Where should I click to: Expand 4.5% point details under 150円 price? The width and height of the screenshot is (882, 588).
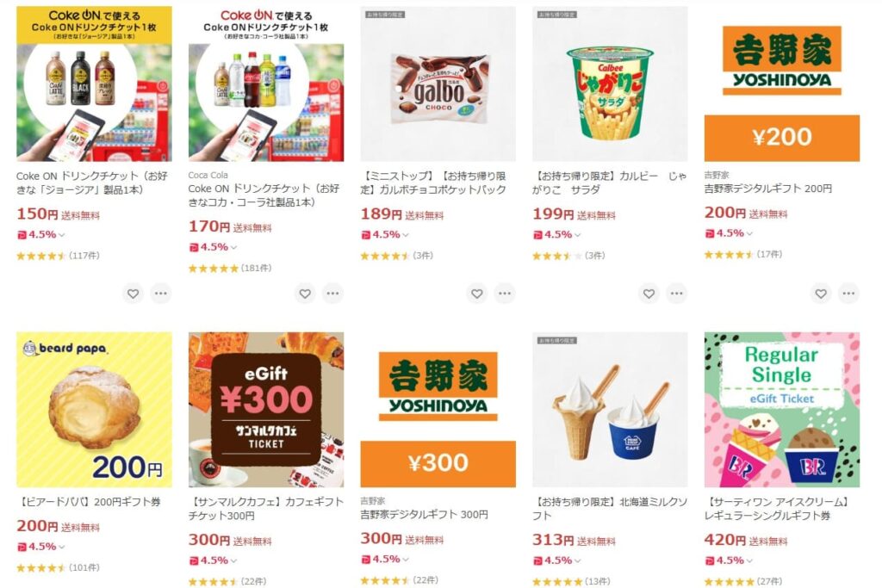point(41,234)
